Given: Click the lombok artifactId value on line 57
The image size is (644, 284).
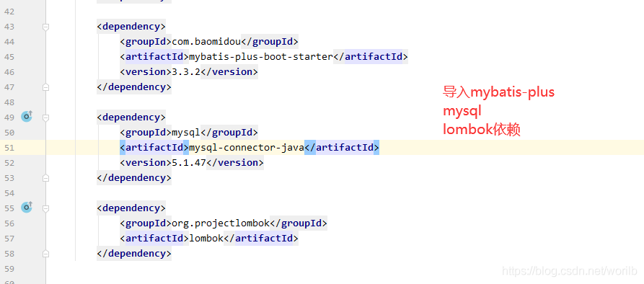Looking at the screenshot, I should (x=206, y=238).
